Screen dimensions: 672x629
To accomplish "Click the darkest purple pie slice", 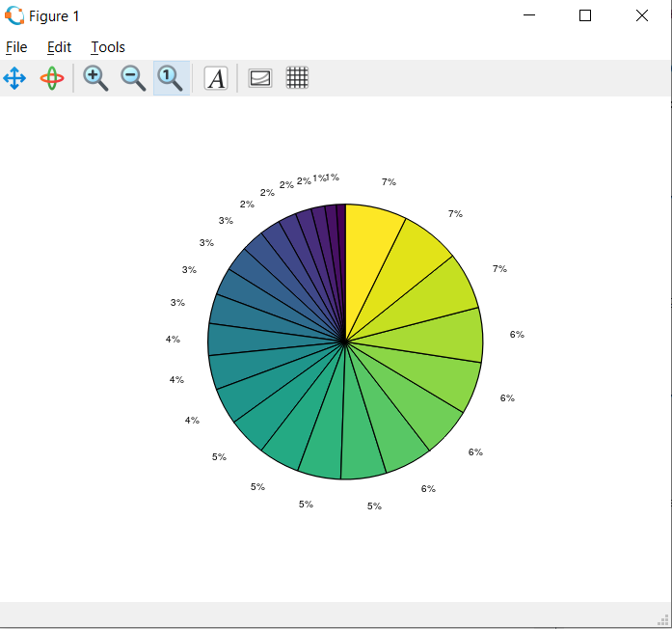I will (341, 232).
